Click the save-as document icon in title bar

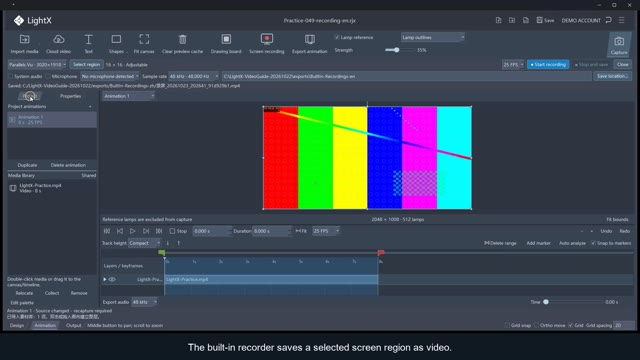coord(526,20)
